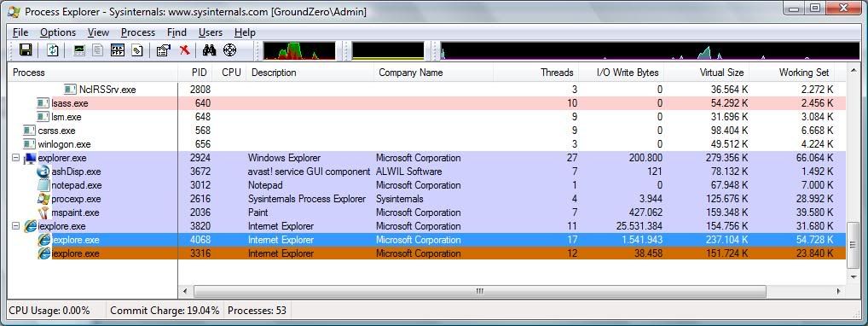Sort by the Company Name column header

click(433, 73)
